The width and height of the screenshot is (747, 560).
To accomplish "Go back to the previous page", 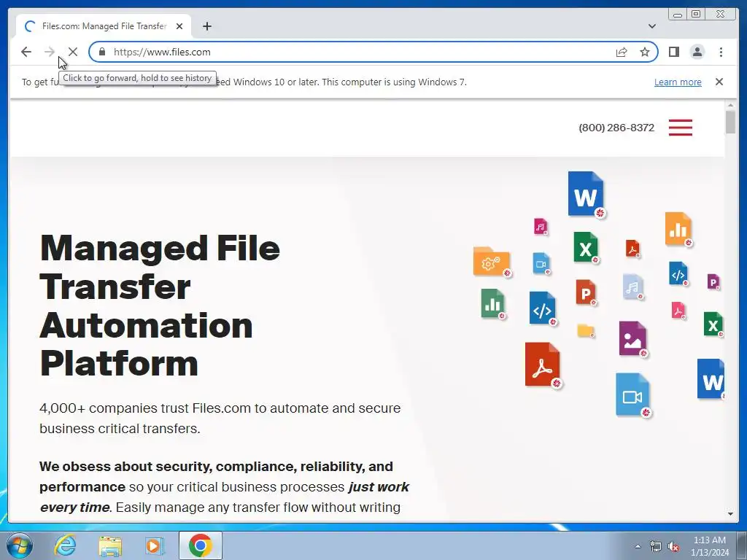I will (x=26, y=52).
